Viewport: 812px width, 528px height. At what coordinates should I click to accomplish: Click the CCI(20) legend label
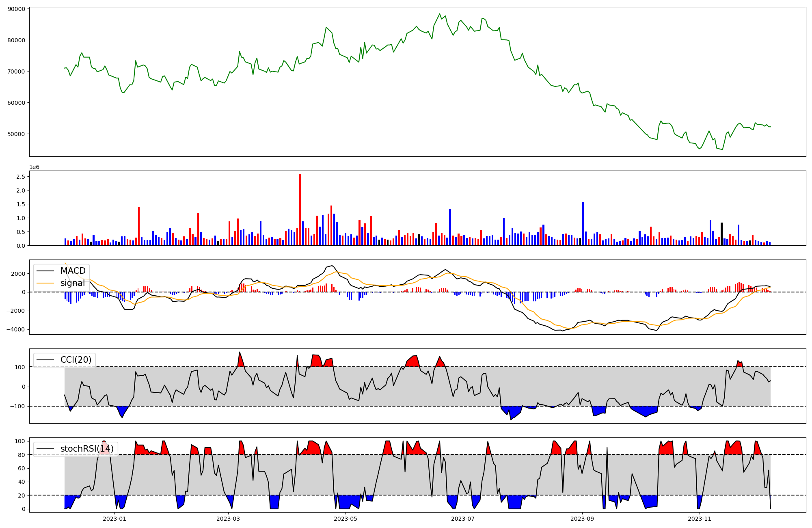click(x=76, y=360)
